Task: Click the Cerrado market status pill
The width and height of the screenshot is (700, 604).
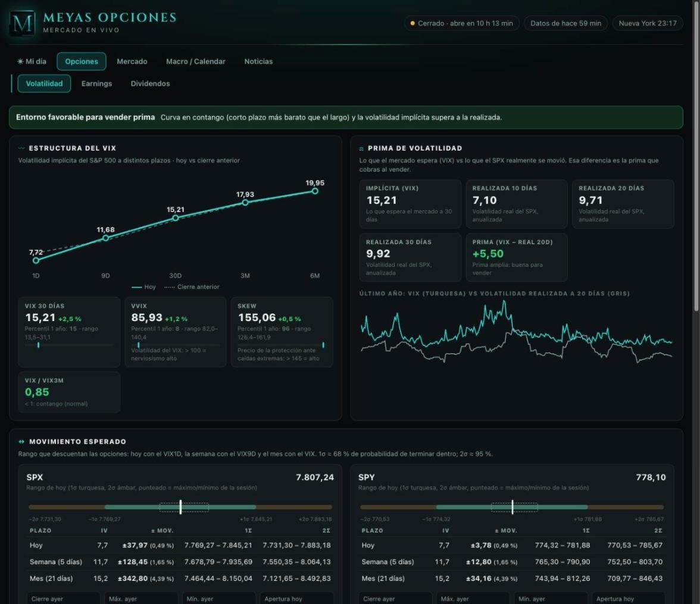Action: [462, 23]
